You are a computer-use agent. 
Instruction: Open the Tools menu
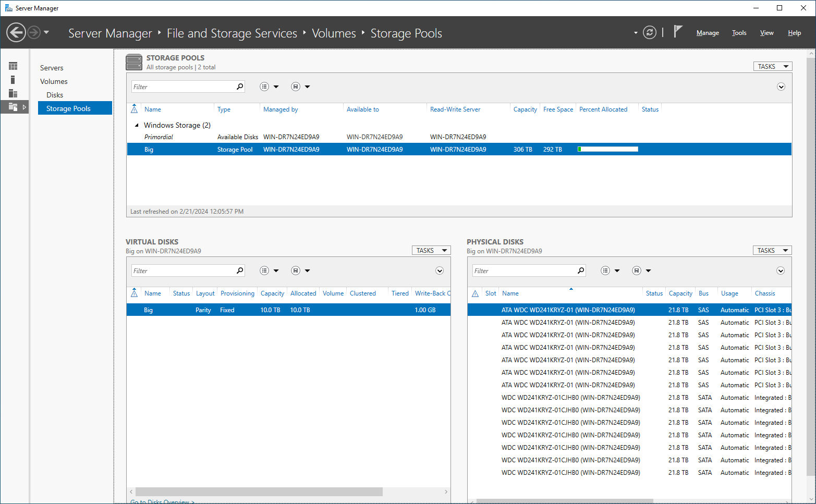pos(739,33)
